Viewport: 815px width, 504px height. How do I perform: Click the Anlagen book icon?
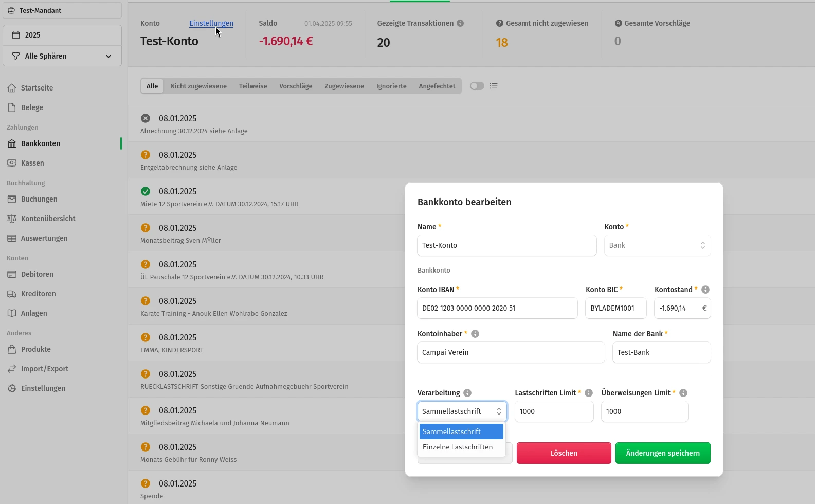pos(12,313)
